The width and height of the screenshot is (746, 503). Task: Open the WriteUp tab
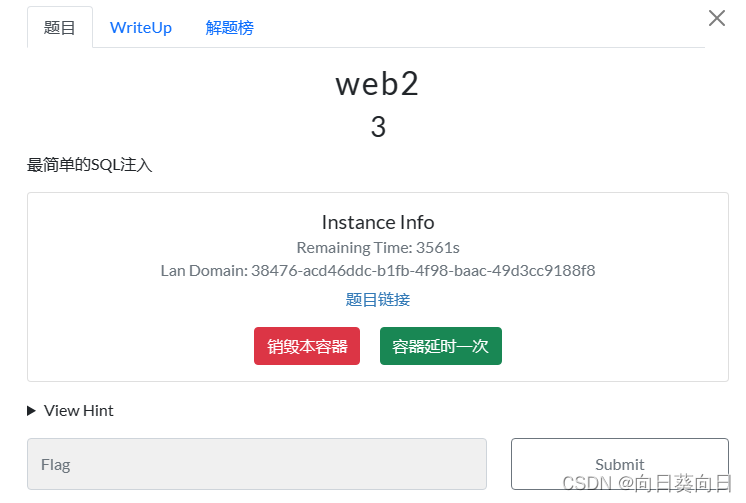coord(141,28)
